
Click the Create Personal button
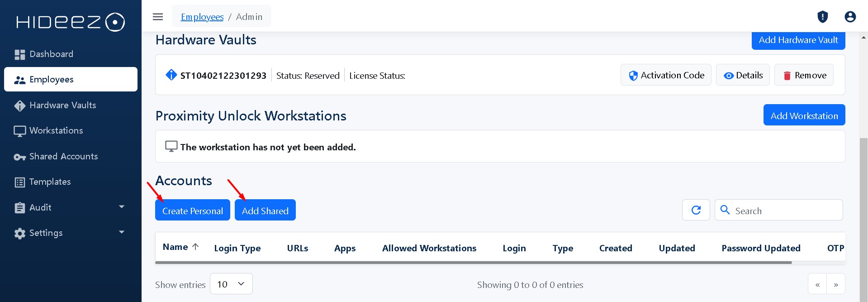[192, 211]
